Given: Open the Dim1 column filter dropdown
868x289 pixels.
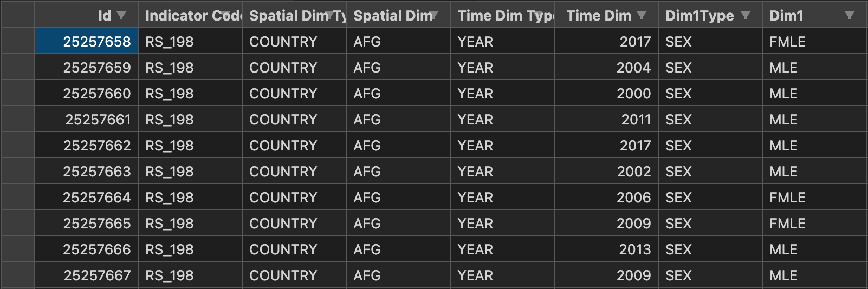Looking at the screenshot, I should (850, 15).
